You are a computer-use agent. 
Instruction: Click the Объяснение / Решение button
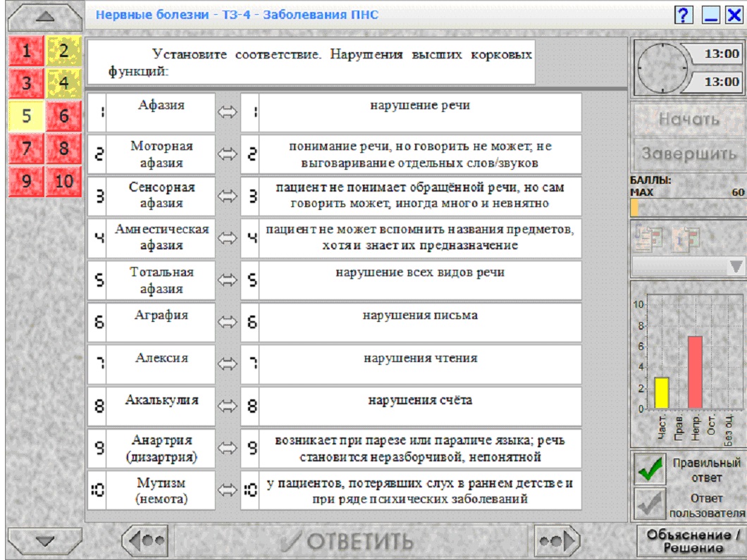692,541
